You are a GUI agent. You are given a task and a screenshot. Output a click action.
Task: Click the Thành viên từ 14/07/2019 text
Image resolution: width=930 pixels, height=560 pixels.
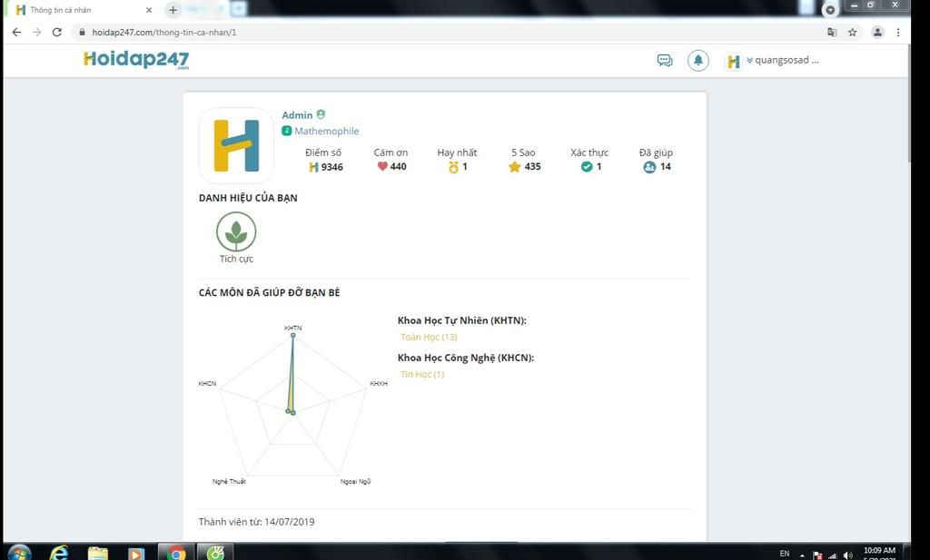click(257, 522)
